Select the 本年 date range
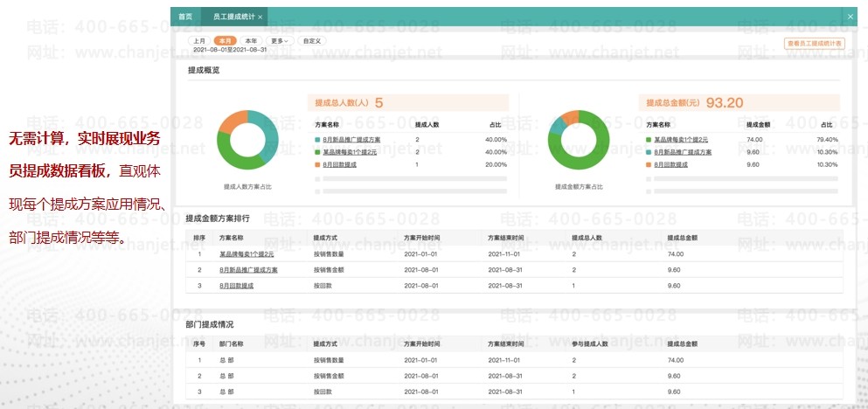 click(x=251, y=40)
